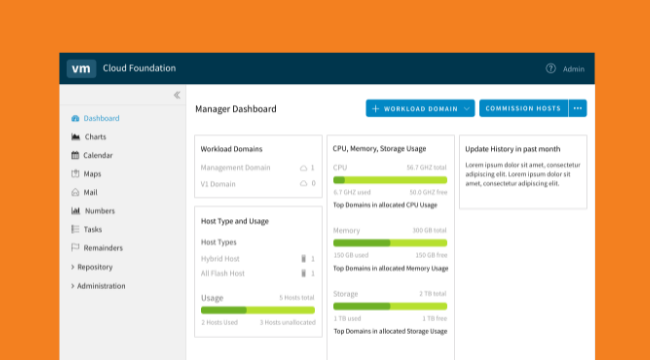650x360 pixels.
Task: Click the Commission Hosts button
Action: 524,108
